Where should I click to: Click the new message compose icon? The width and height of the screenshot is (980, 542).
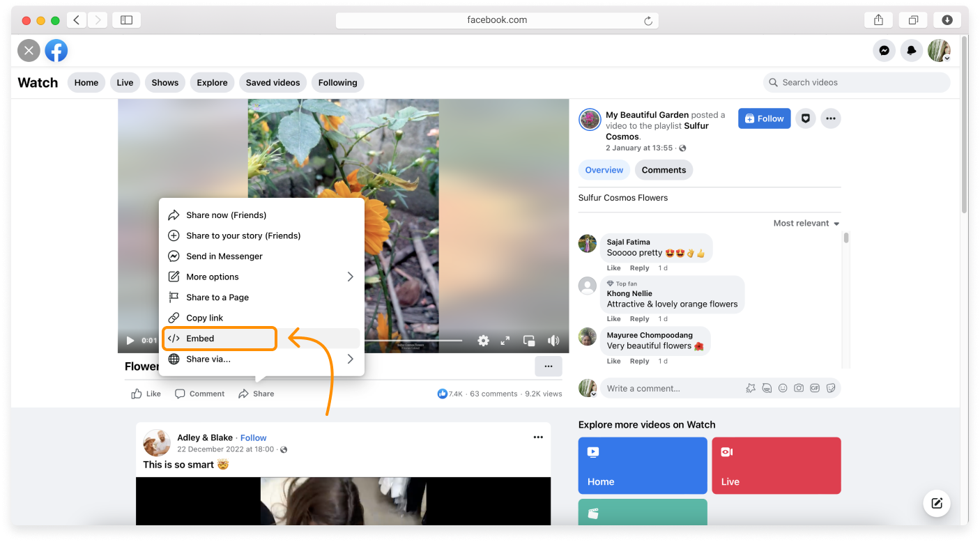pyautogui.click(x=937, y=503)
